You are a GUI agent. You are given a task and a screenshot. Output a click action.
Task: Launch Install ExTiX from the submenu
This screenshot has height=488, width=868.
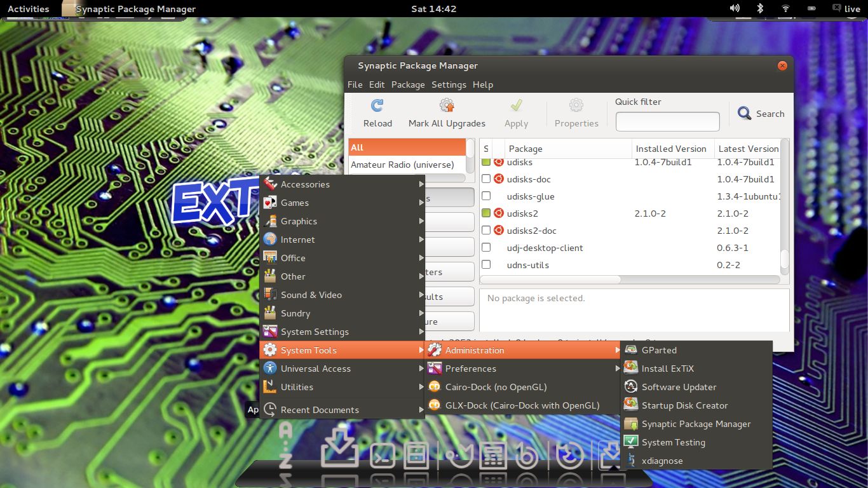696,369
